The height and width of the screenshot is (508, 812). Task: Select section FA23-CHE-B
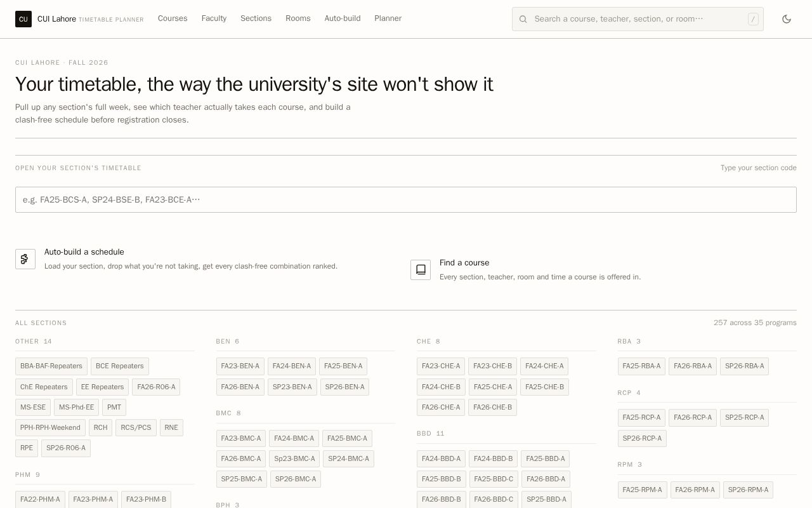tap(492, 366)
